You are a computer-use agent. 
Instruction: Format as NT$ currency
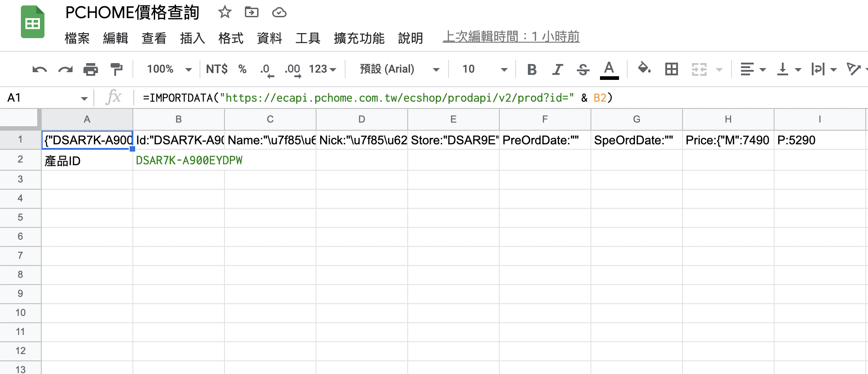(217, 69)
